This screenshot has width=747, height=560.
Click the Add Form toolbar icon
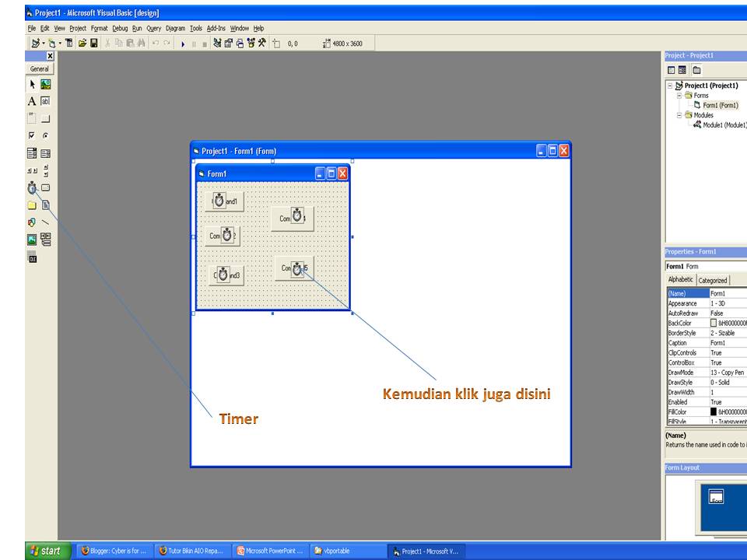pyautogui.click(x=52, y=44)
